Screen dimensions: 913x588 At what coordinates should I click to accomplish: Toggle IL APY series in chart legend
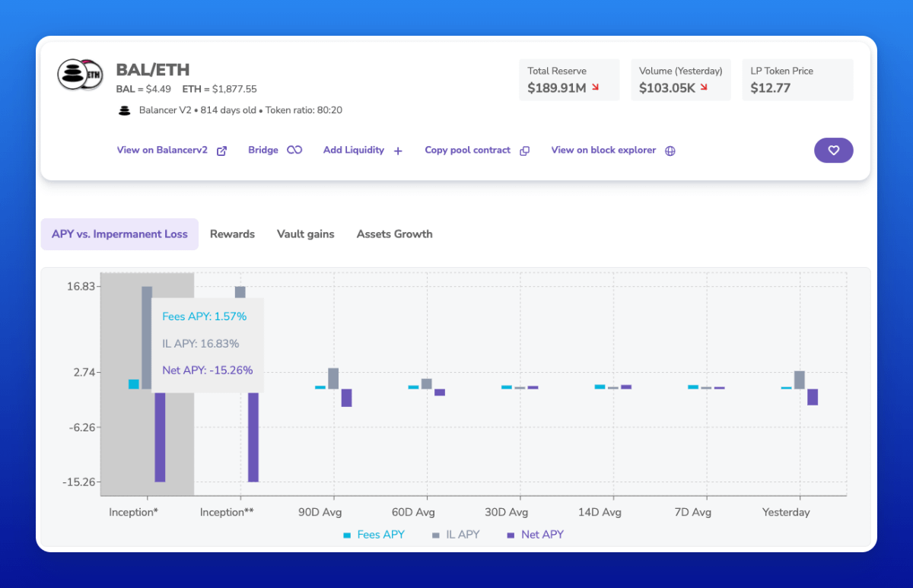click(x=456, y=535)
